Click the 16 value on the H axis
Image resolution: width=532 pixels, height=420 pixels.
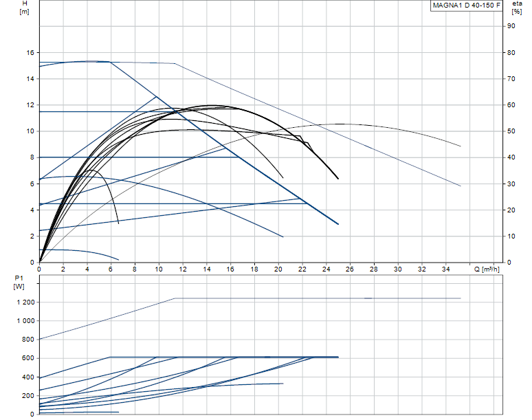(x=30, y=52)
